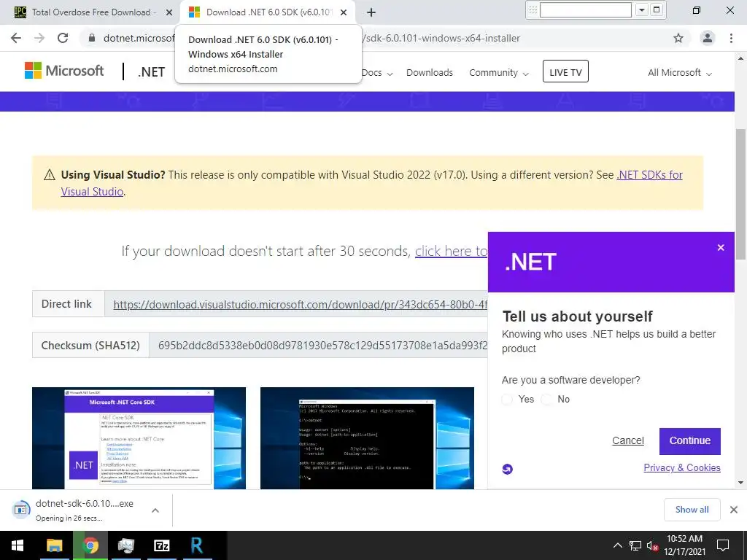
Task: Select No for software developer
Action: click(x=547, y=399)
